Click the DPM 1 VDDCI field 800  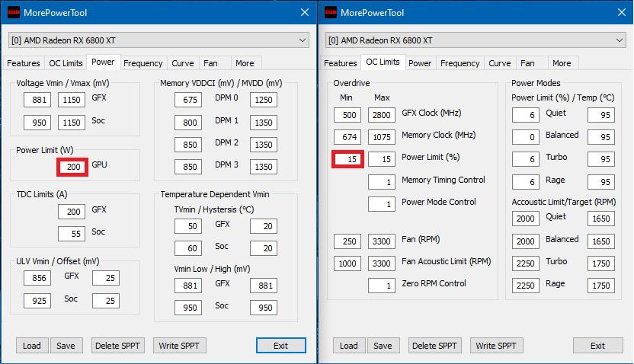tap(188, 123)
